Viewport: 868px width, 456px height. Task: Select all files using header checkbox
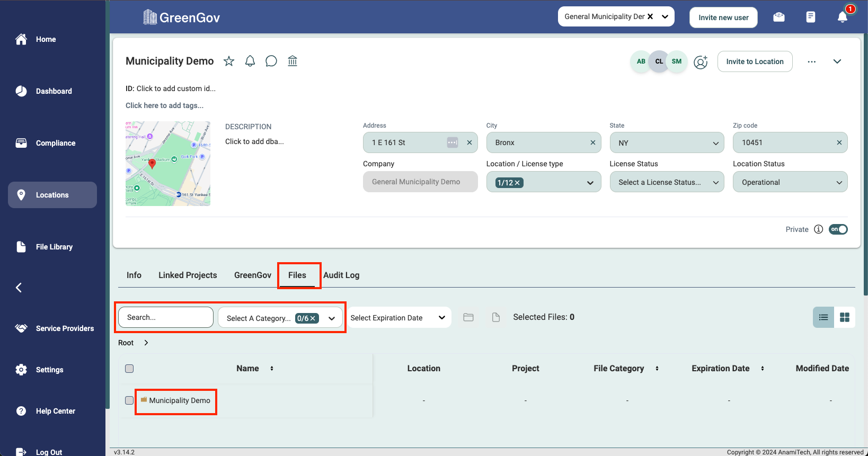129,369
